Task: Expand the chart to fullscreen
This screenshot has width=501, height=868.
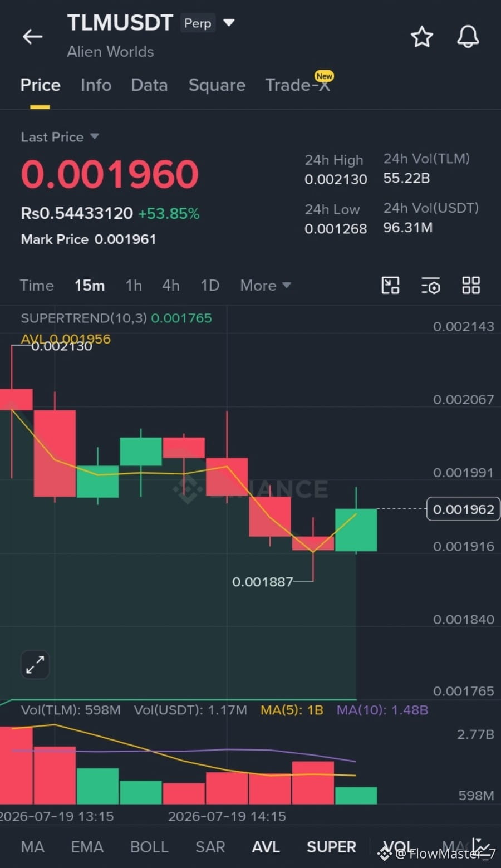Action: (35, 665)
